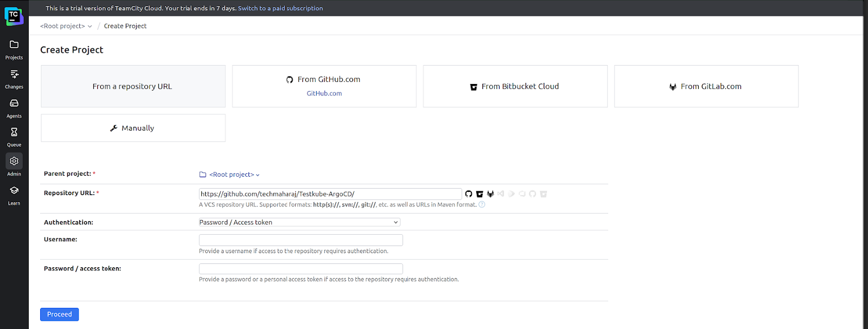Click the Provide a password hint text
Image resolution: width=868 pixels, height=329 pixels.
(329, 279)
